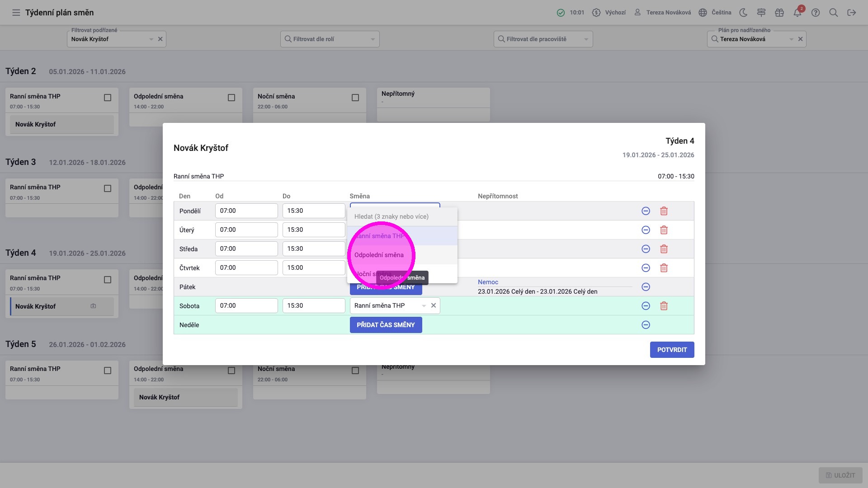This screenshot has height=488, width=868.
Task: Click minus circle icon for Neděle
Action: (x=646, y=325)
